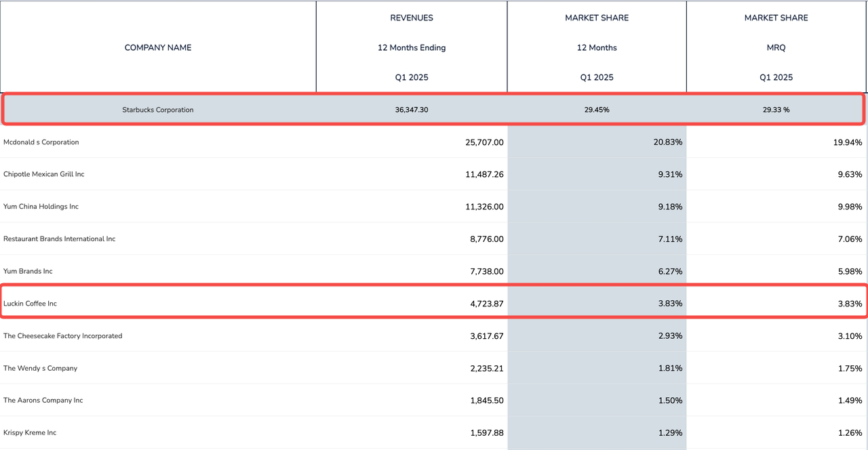Viewport: 868px width, 450px height.
Task: Open Restaurant Brands International Inc link
Action: (60, 239)
